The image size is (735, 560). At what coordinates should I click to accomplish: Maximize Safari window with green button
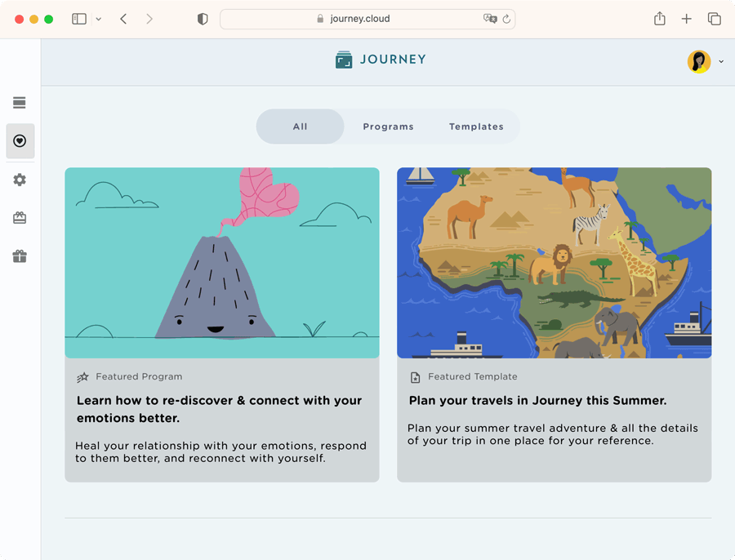(48, 20)
